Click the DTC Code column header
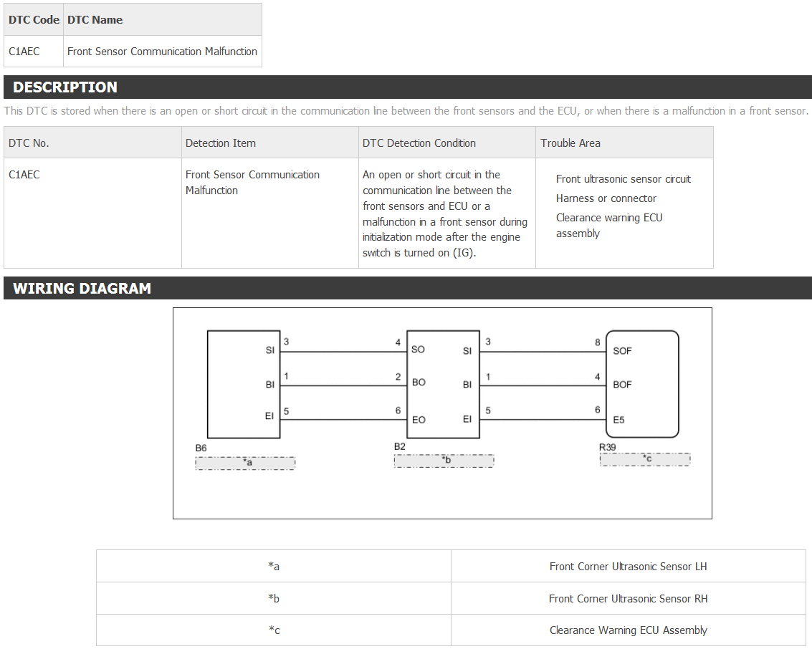The image size is (812, 649). coord(34,19)
